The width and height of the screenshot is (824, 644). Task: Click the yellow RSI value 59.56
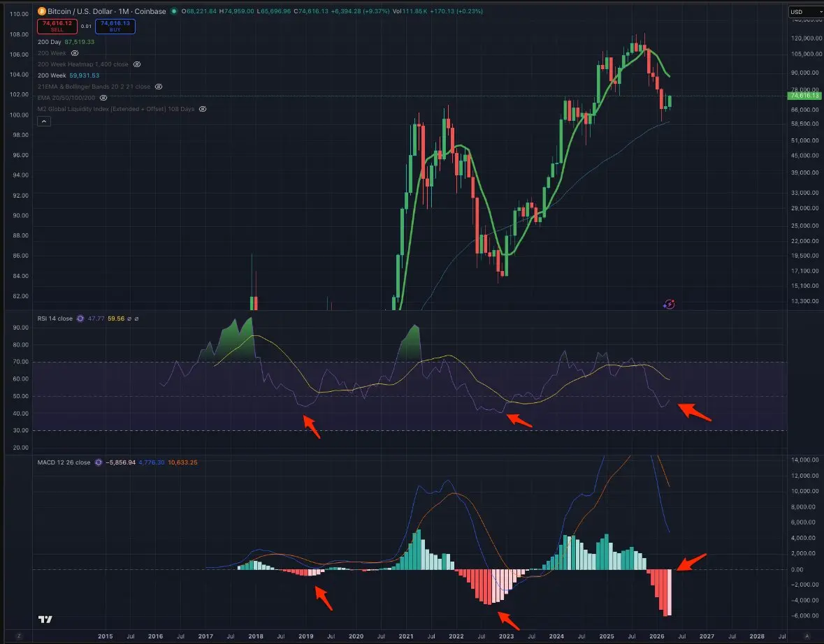116,319
